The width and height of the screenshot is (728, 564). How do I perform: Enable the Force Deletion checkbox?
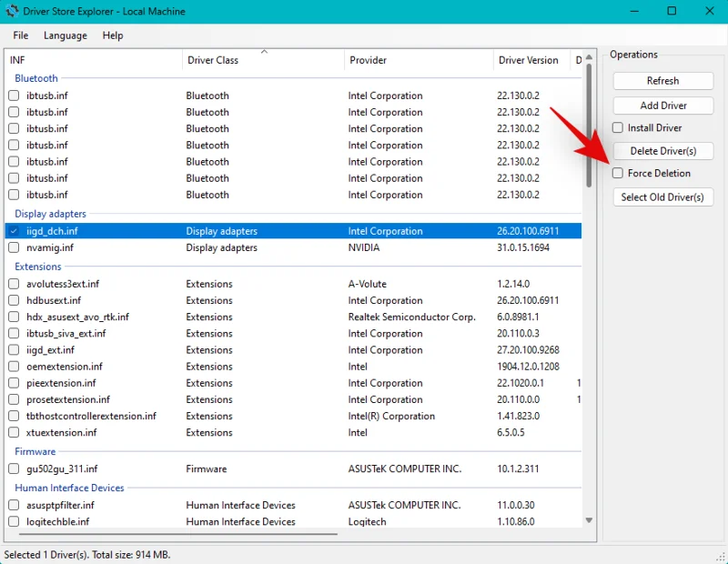(618, 173)
